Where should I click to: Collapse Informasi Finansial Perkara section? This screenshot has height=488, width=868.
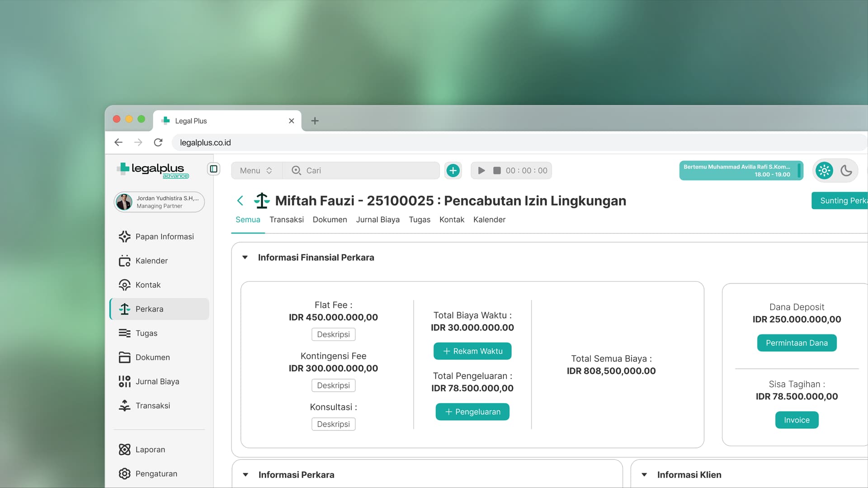[245, 258]
